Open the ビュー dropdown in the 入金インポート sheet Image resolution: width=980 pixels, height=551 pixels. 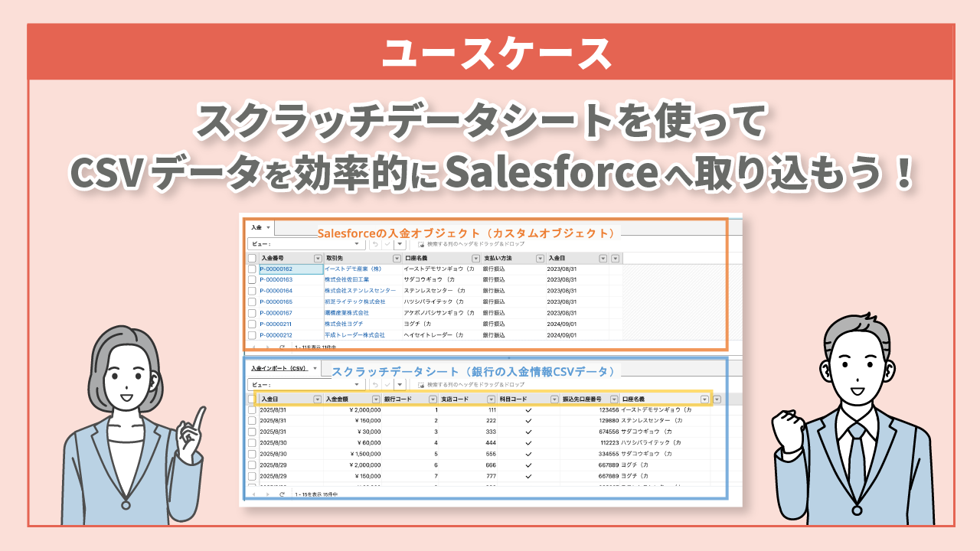(307, 384)
